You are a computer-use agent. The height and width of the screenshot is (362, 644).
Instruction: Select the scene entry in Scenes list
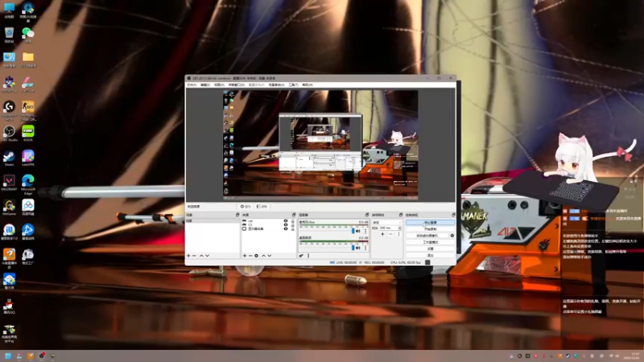[213, 220]
